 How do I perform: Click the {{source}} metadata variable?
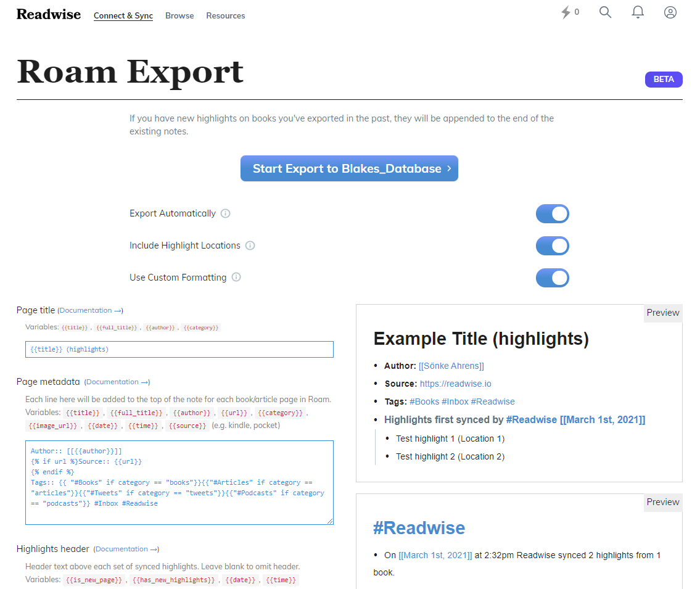pos(187,426)
